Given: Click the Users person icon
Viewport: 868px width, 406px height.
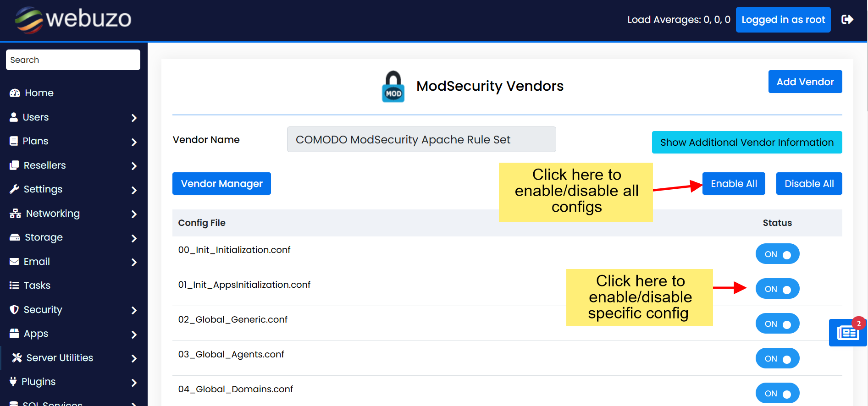Looking at the screenshot, I should tap(14, 117).
